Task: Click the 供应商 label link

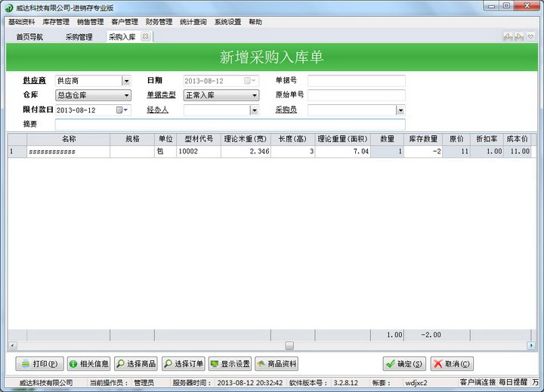Action: (34, 81)
